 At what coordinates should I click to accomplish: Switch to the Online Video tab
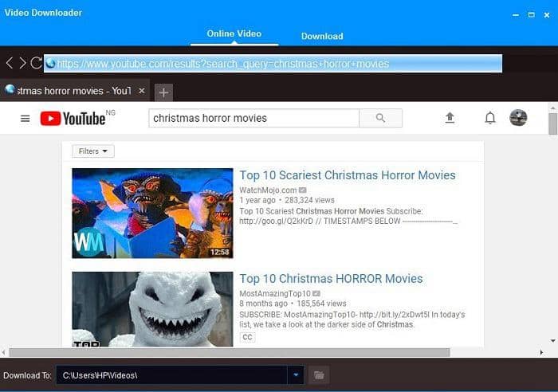(x=234, y=33)
